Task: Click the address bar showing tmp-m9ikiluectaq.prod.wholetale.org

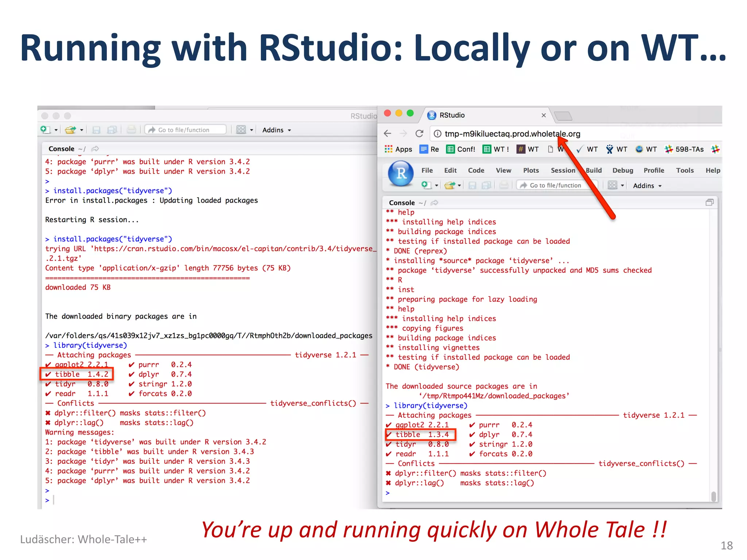Action: coord(576,134)
